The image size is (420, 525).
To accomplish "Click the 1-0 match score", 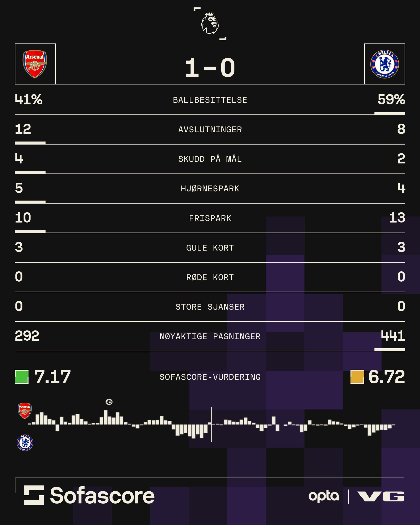I will click(x=210, y=68).
